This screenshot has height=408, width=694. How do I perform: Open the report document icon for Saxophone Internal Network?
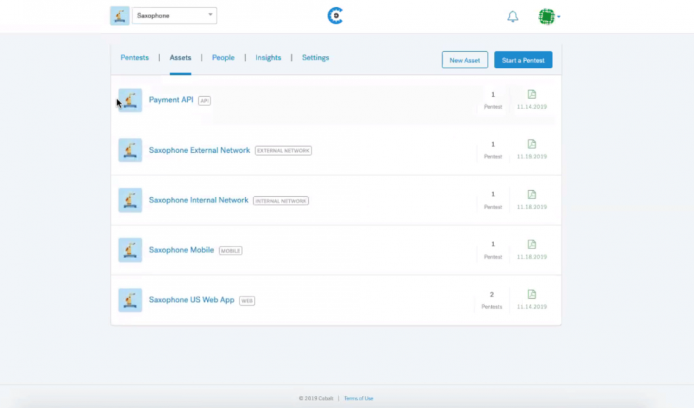[532, 194]
